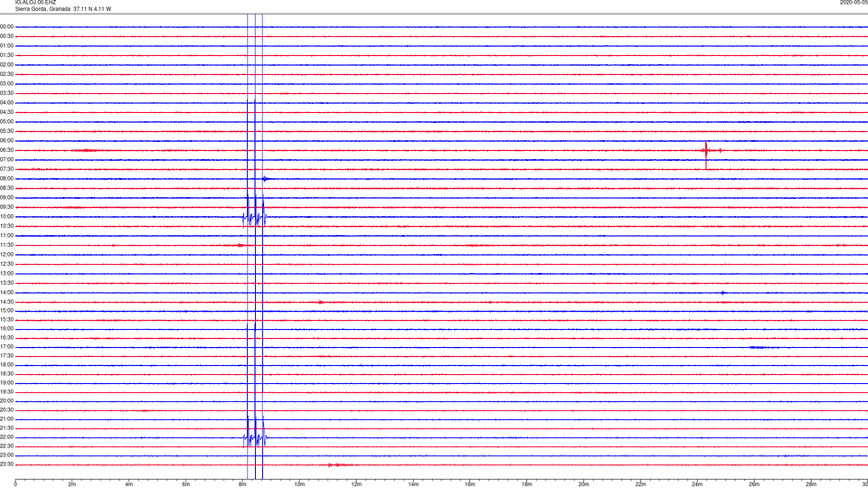Click the 18m tick label on axis

coord(527,484)
